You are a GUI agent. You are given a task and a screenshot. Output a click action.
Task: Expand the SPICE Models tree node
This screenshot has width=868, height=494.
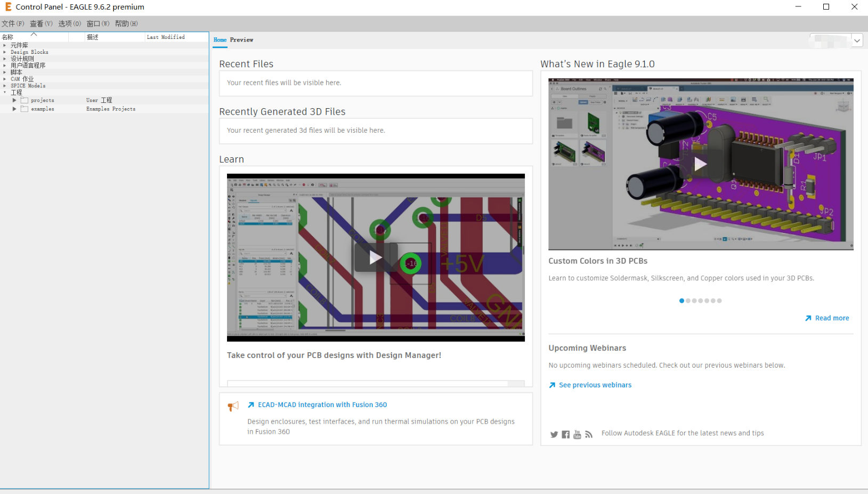[x=4, y=85]
